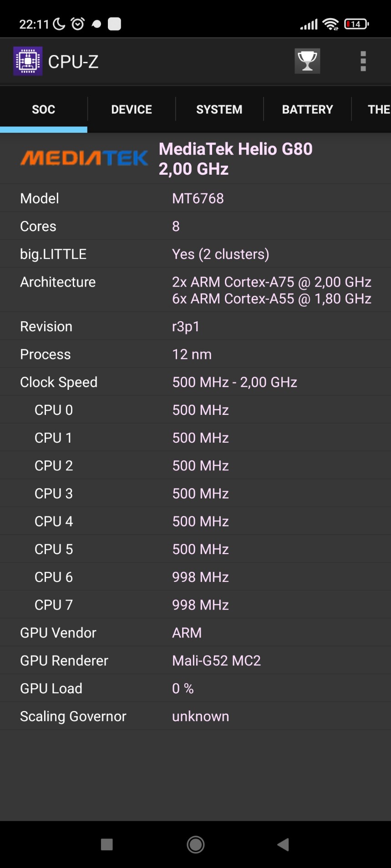
Task: Tap the GPU Renderer Mali-G52 row
Action: [x=195, y=661]
